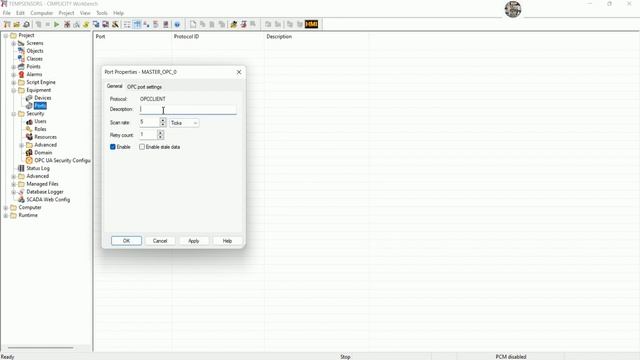Image resolution: width=640 pixels, height=360 pixels.
Task: Decrease Retry count with the down arrow
Action: point(160,137)
